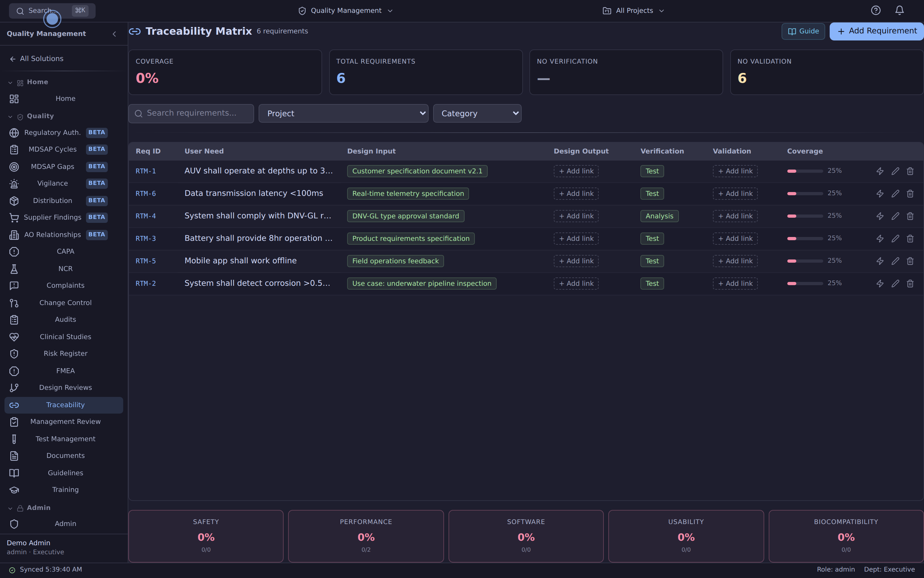This screenshot has height=578, width=924.
Task: Click the lightning action icon for RTM-1
Action: (x=880, y=171)
